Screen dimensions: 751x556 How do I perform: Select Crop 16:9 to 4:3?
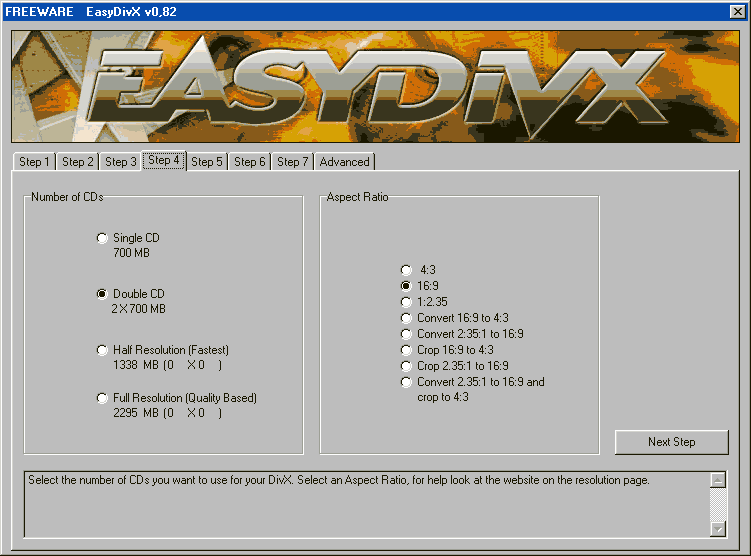click(x=406, y=350)
